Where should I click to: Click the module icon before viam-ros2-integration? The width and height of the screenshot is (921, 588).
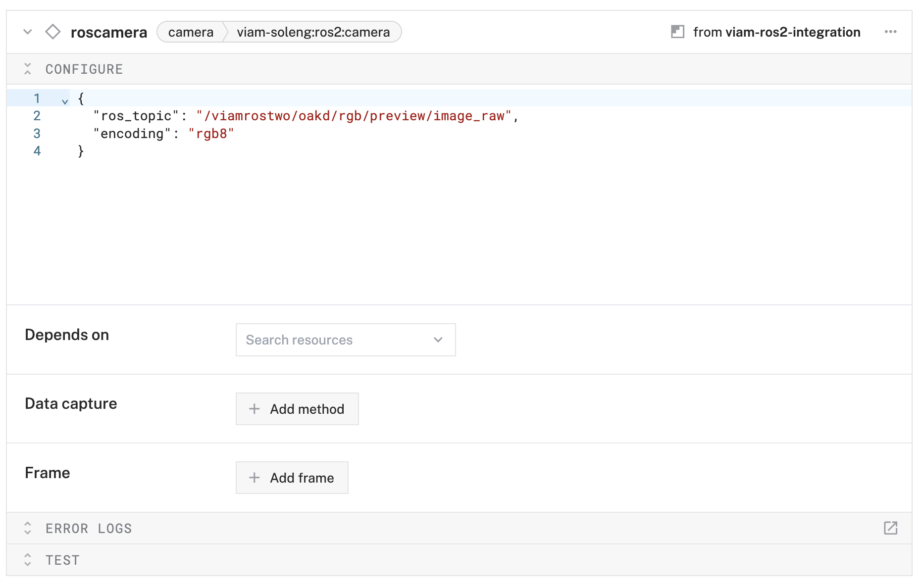(x=677, y=32)
